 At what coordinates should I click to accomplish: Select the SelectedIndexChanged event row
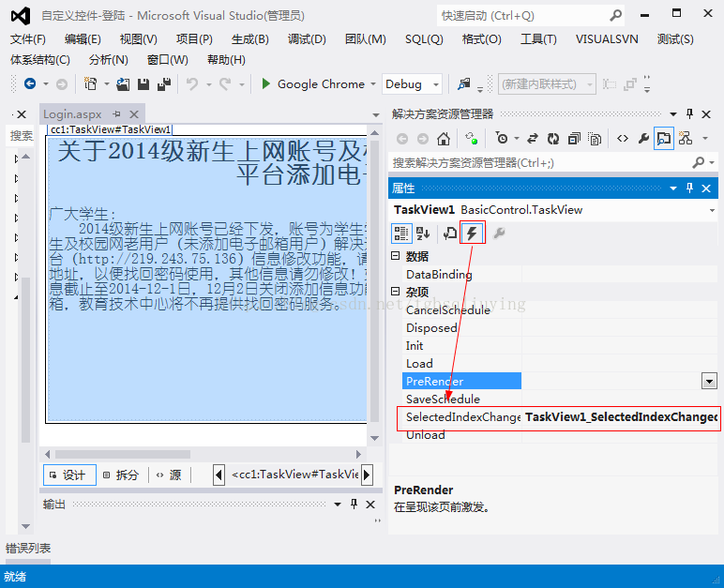559,417
